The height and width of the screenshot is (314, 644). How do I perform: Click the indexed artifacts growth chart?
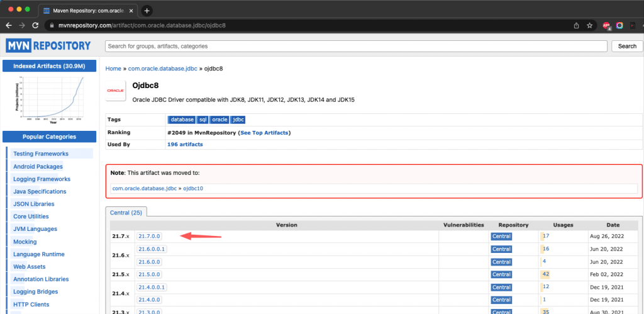[x=49, y=99]
